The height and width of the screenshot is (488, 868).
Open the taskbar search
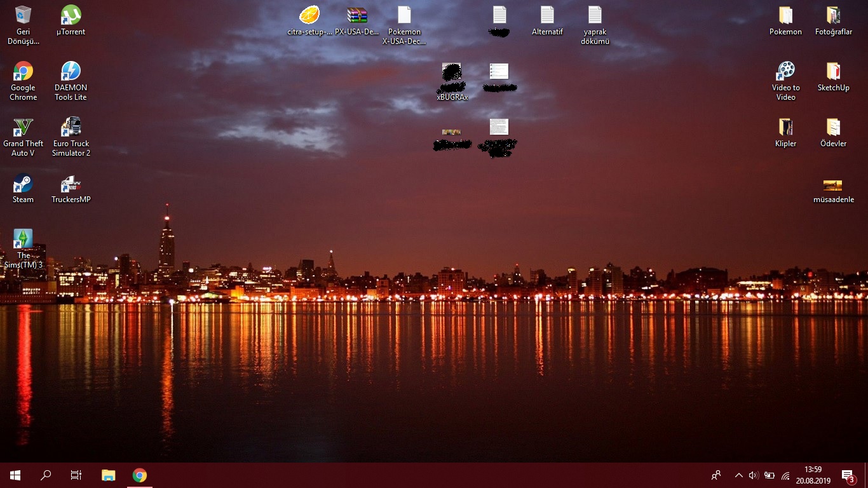[46, 475]
